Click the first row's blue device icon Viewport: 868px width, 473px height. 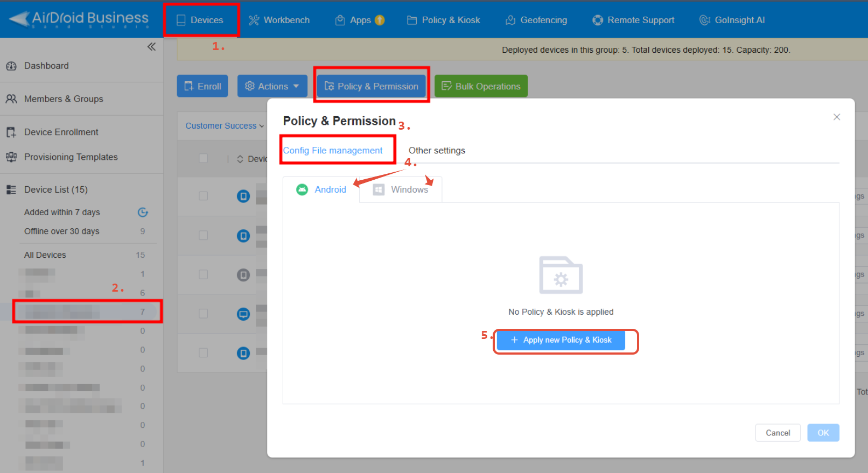[x=243, y=196]
